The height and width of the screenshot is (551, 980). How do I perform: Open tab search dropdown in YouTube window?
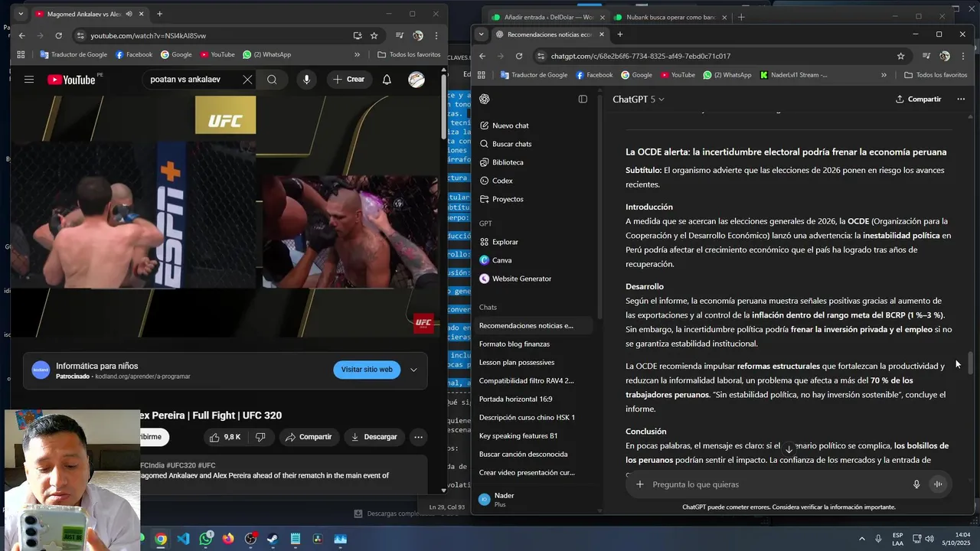click(x=21, y=14)
